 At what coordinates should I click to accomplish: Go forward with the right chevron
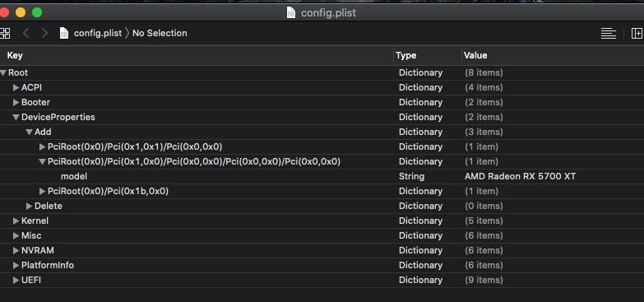tap(44, 33)
